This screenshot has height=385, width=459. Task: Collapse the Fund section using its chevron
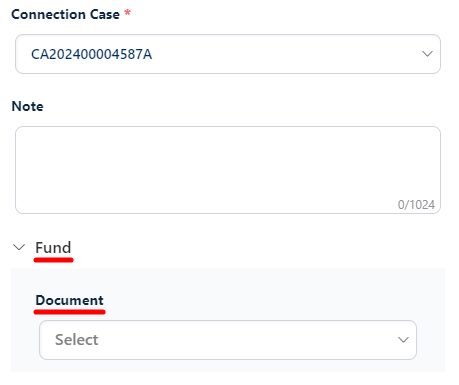(x=19, y=247)
